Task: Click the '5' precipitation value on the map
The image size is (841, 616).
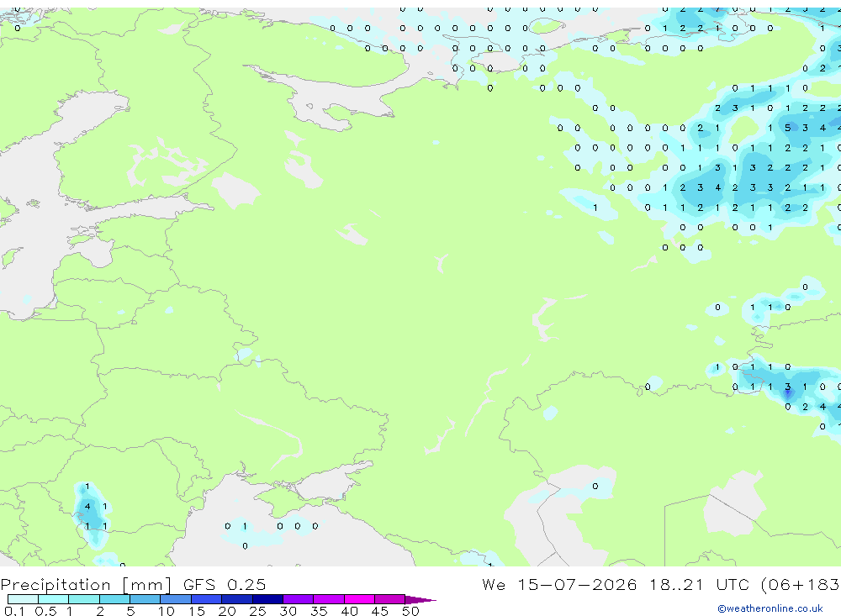Action: [x=787, y=128]
